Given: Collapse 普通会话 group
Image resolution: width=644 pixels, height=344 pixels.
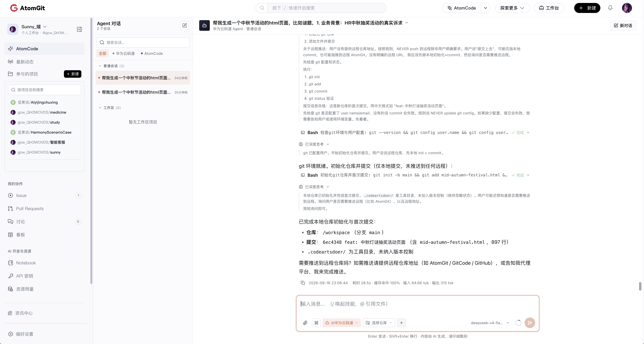Looking at the screenshot, I should [100, 66].
